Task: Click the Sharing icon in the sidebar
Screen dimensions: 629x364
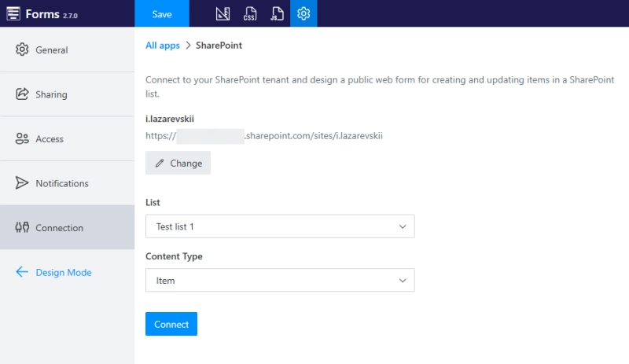Action: click(22, 94)
